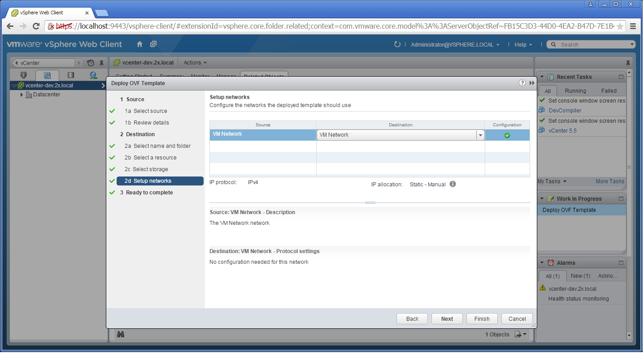Collapse the vcenter-dev.2x.local tree node
The height and width of the screenshot is (353, 644).
click(14, 86)
